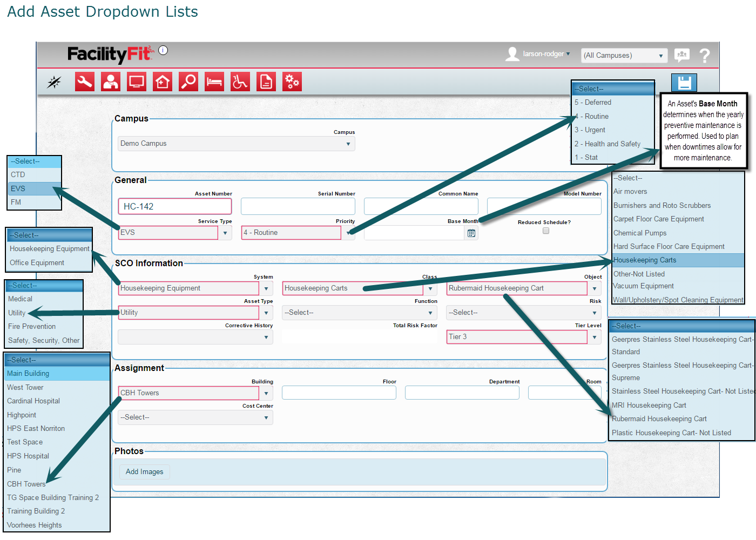Click the help question mark icon

tap(705, 55)
